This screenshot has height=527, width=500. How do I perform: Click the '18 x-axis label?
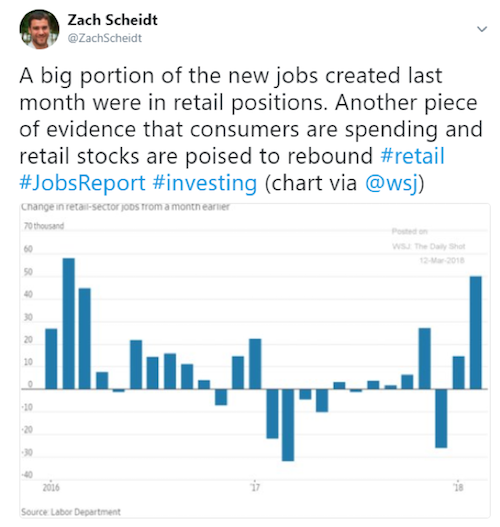point(458,487)
